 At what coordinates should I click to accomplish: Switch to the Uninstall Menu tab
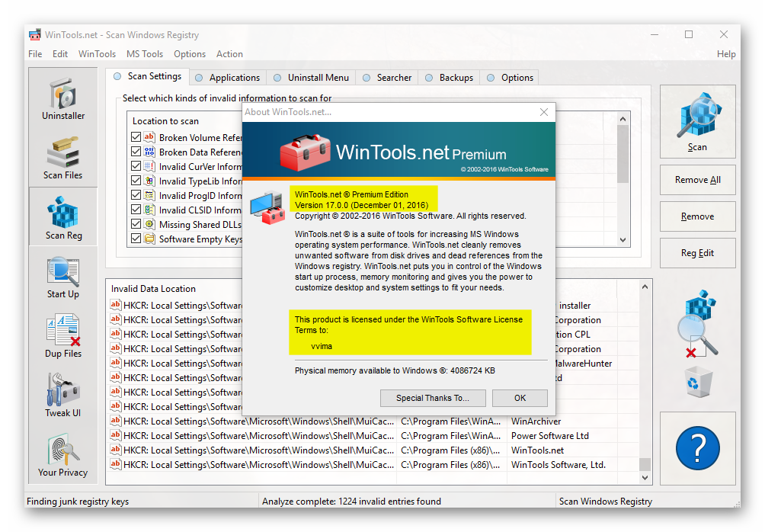click(x=311, y=78)
